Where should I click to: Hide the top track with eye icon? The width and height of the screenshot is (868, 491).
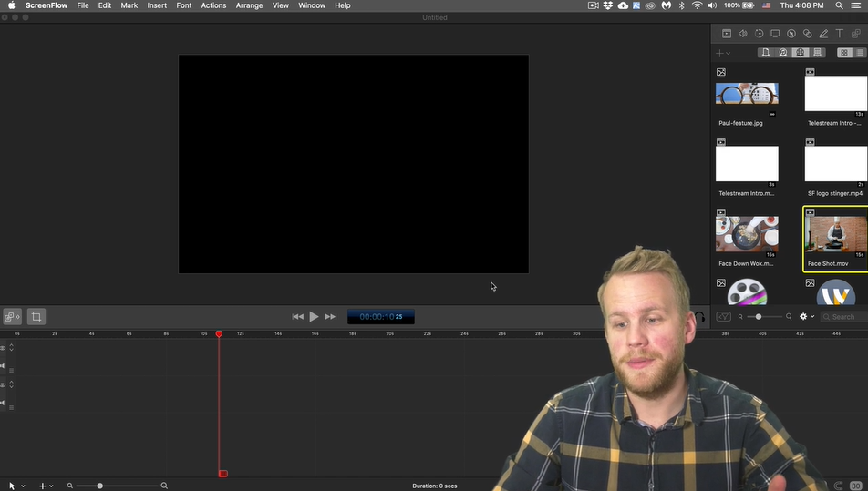pyautogui.click(x=3, y=348)
